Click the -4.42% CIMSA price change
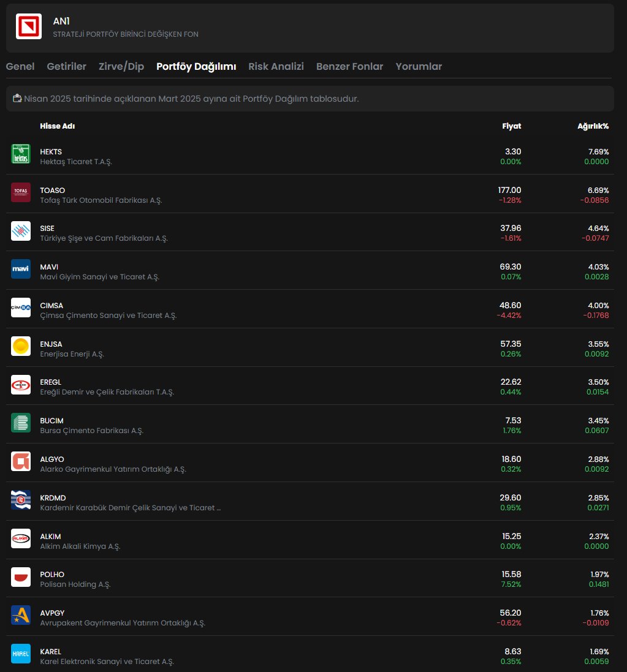627x672 pixels. tap(509, 315)
